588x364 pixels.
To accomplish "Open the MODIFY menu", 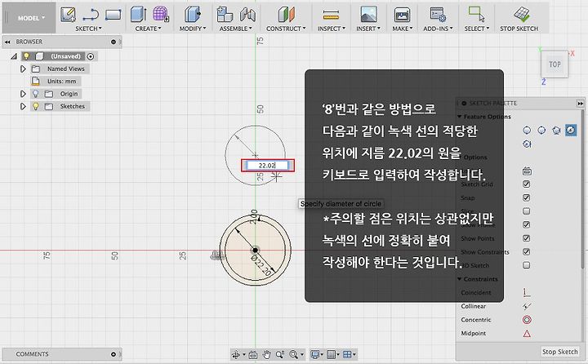I will pos(193,29).
